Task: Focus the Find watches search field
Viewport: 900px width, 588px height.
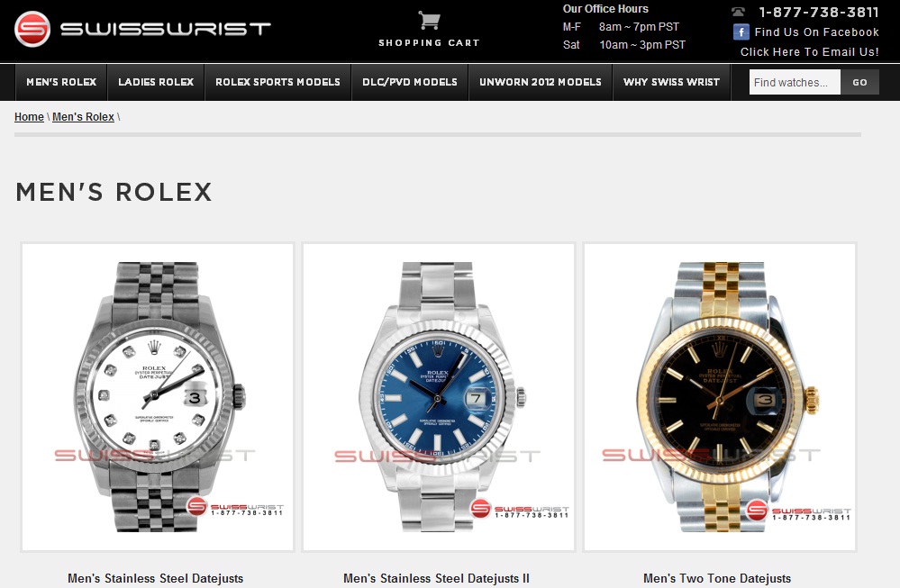Action: click(795, 82)
